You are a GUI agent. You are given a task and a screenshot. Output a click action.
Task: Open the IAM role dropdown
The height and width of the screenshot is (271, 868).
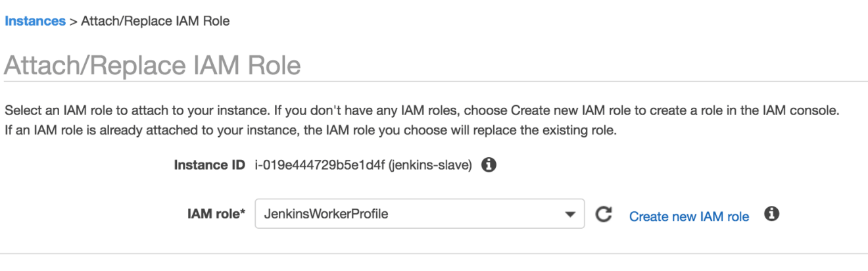[420, 214]
